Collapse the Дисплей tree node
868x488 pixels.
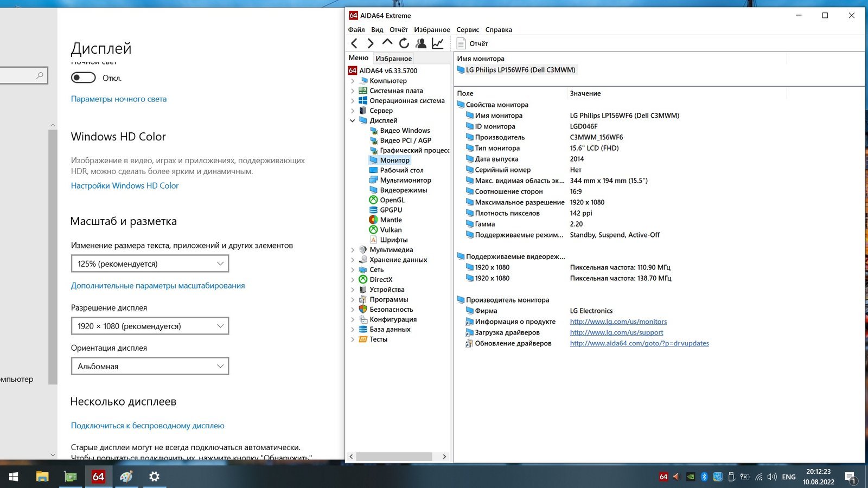353,120
